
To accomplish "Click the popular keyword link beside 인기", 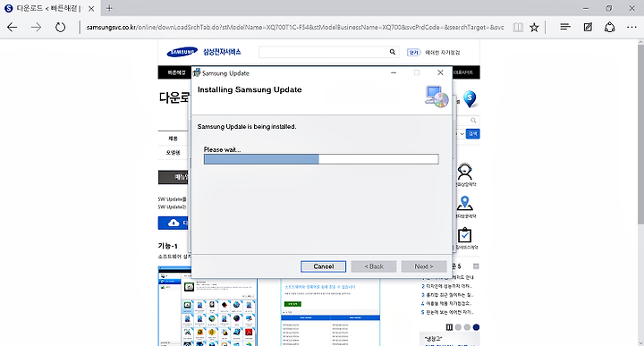I will pyautogui.click(x=443, y=53).
